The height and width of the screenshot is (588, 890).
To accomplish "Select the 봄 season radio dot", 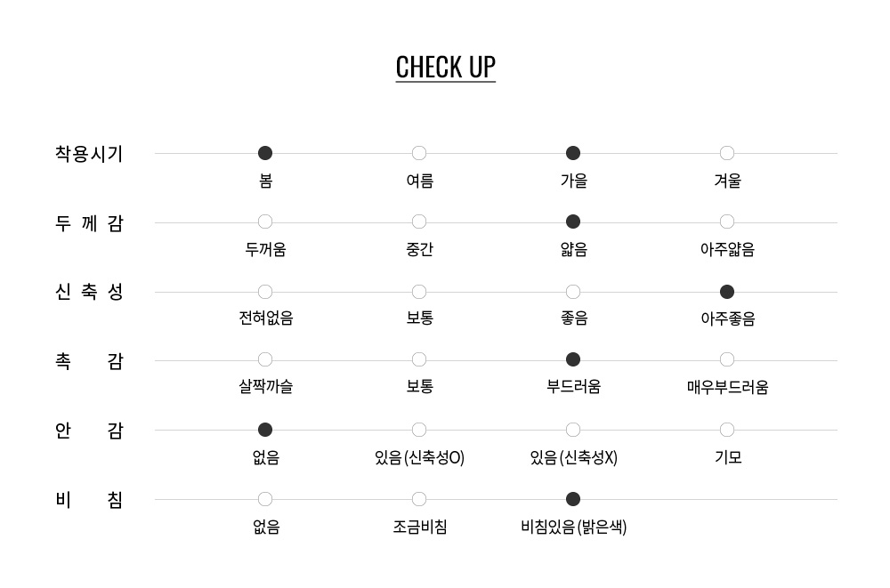I will [x=265, y=153].
